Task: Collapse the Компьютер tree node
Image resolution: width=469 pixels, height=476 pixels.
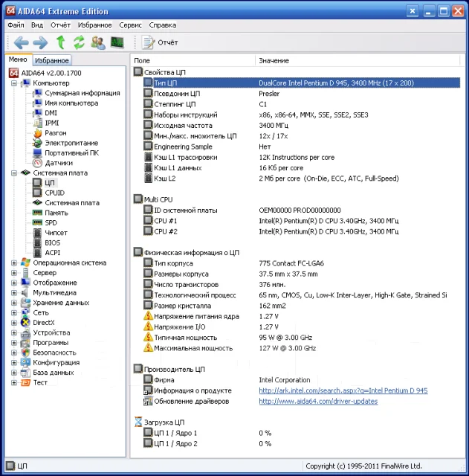Action: (14, 83)
